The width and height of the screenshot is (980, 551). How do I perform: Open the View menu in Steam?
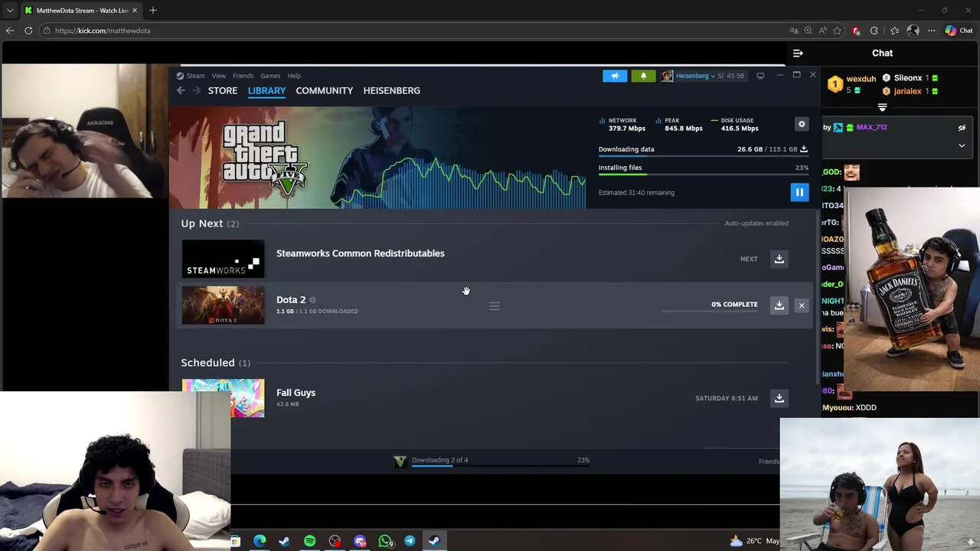tap(219, 76)
